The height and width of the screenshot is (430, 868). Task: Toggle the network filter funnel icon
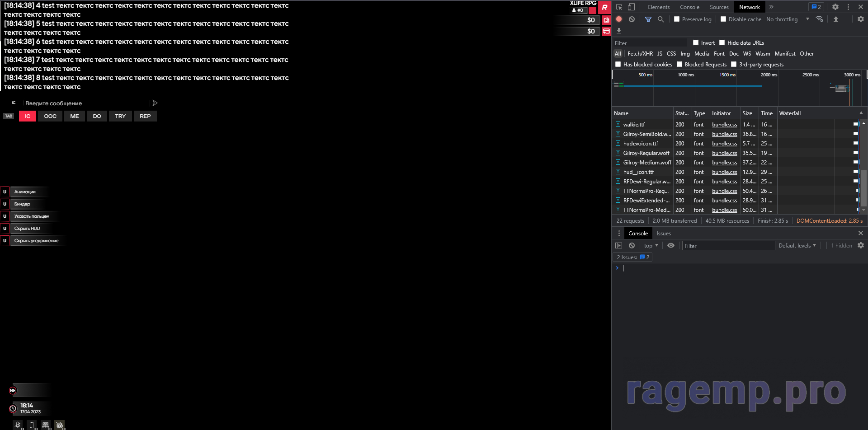tap(648, 19)
